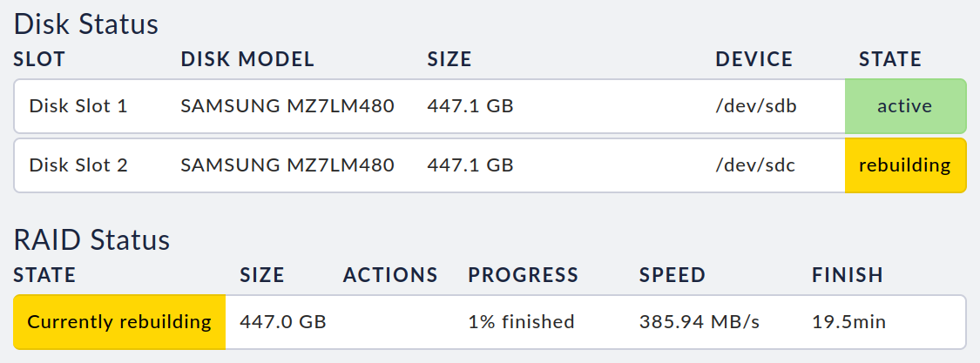
Task: Select the Disk Slot 1 row label
Action: tap(78, 106)
